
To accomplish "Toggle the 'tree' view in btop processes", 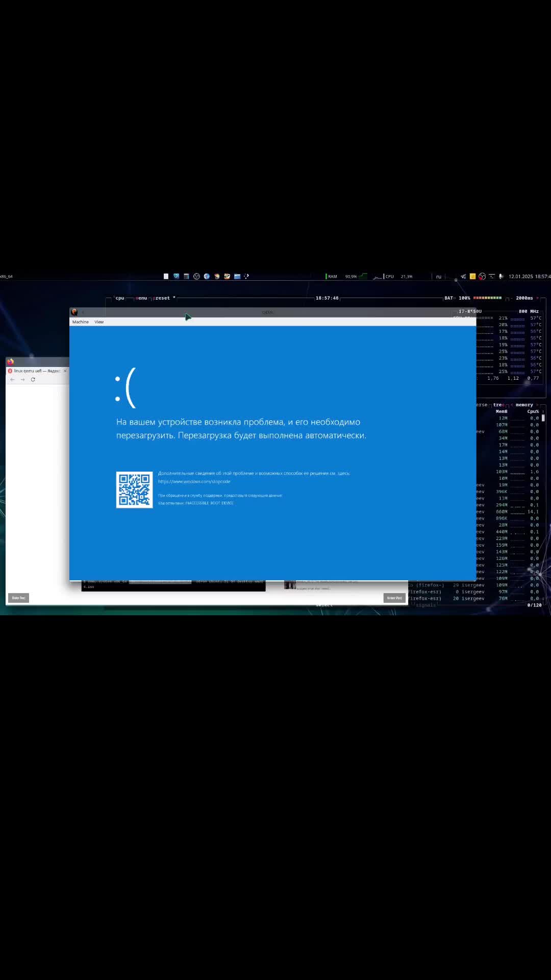I will (x=498, y=405).
